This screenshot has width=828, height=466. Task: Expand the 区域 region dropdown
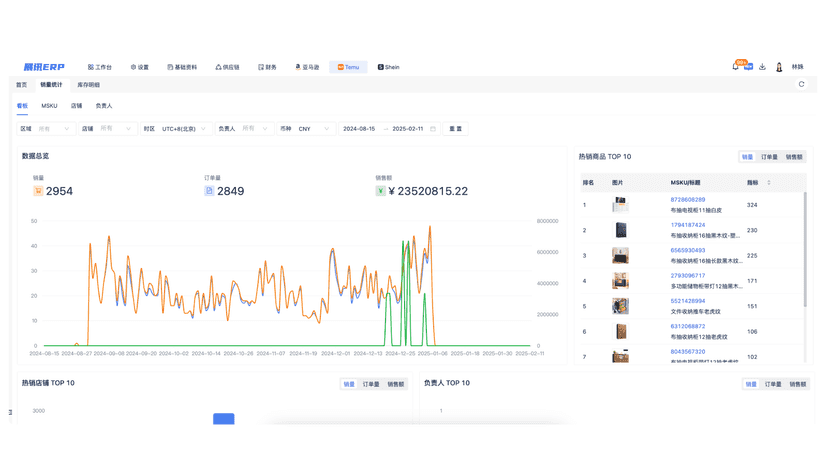click(x=45, y=129)
